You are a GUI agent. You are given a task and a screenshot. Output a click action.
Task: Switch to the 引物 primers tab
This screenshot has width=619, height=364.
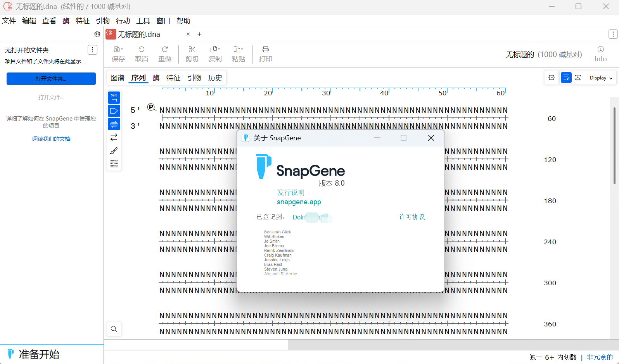pos(194,78)
